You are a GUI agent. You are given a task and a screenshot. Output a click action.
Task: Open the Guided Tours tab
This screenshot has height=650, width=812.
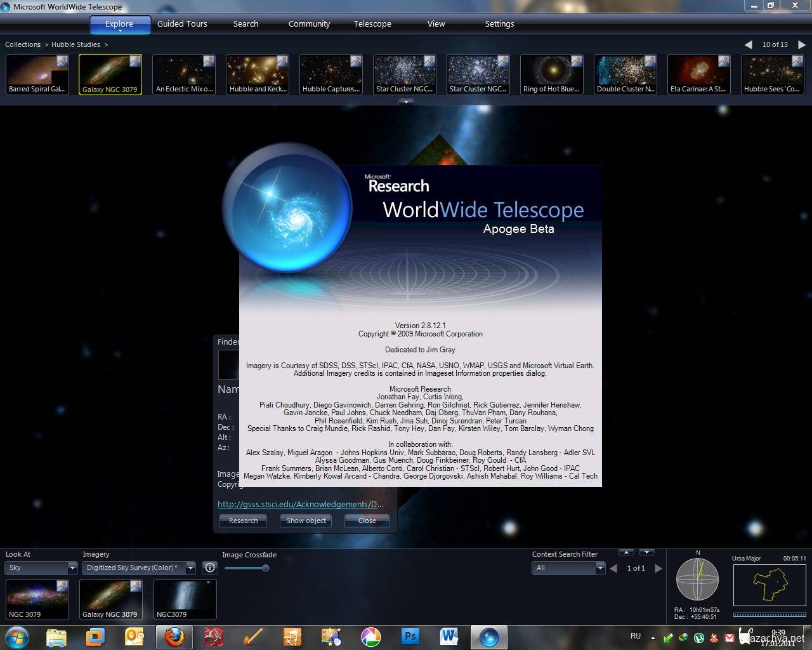point(182,24)
